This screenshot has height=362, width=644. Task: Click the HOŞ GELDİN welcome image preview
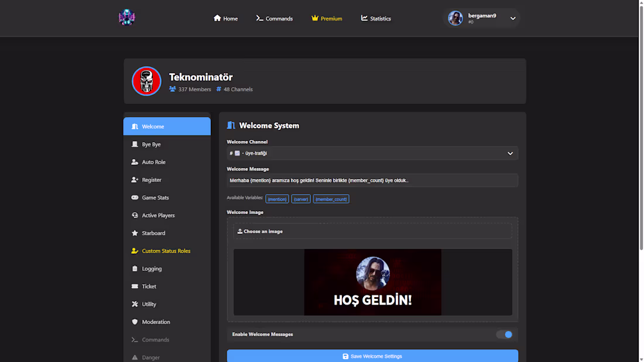click(x=373, y=282)
